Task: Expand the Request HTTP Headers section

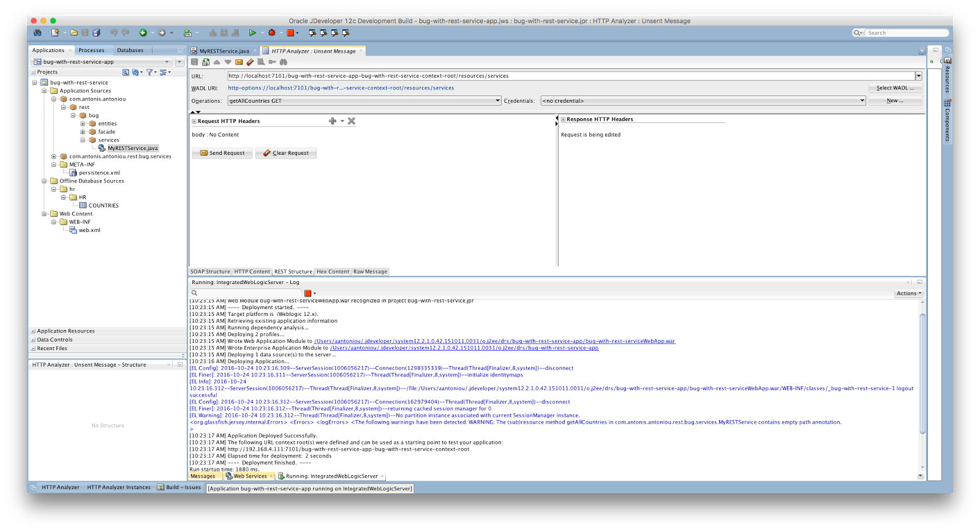Action: [194, 121]
